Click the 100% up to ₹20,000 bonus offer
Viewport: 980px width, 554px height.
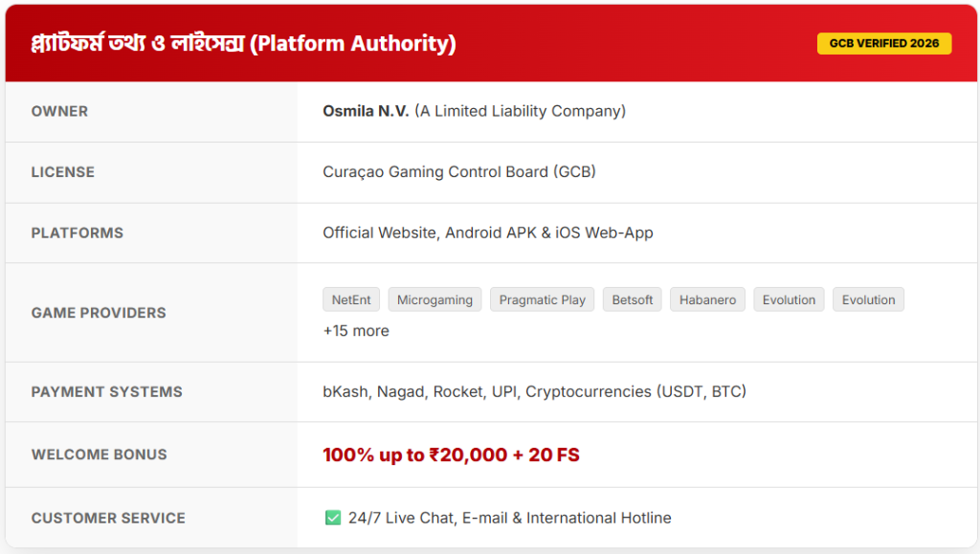451,454
